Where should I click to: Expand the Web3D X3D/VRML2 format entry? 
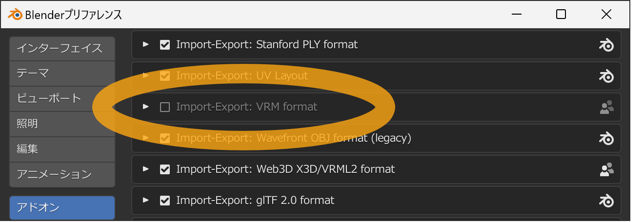coord(145,169)
